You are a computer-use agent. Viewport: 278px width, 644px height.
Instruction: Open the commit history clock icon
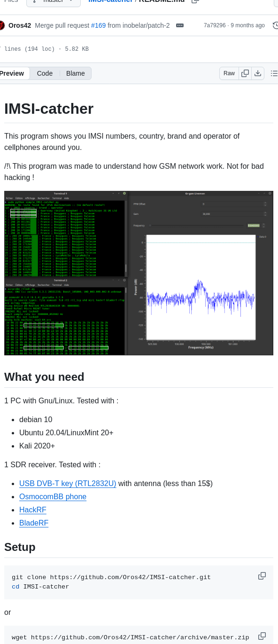click(275, 25)
